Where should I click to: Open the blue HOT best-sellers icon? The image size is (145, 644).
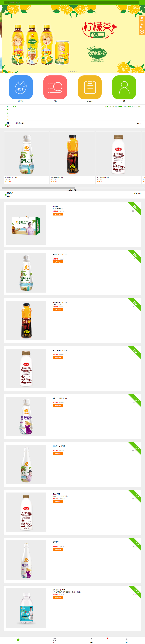point(21,87)
